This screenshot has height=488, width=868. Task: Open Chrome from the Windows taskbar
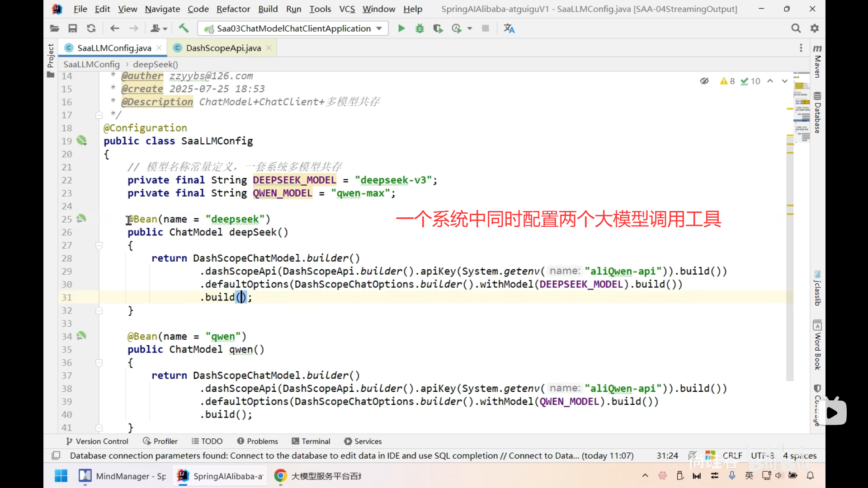(280, 476)
